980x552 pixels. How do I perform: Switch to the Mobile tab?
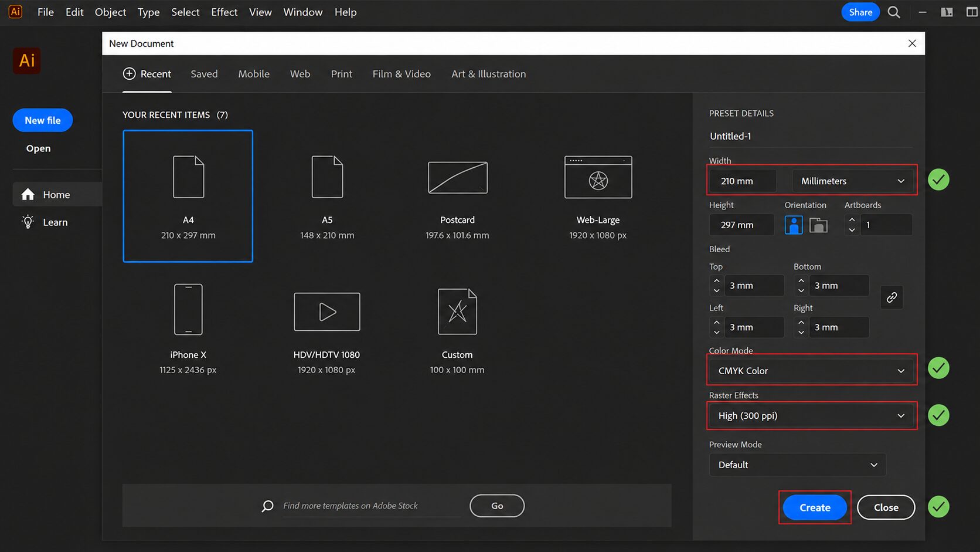pos(254,74)
